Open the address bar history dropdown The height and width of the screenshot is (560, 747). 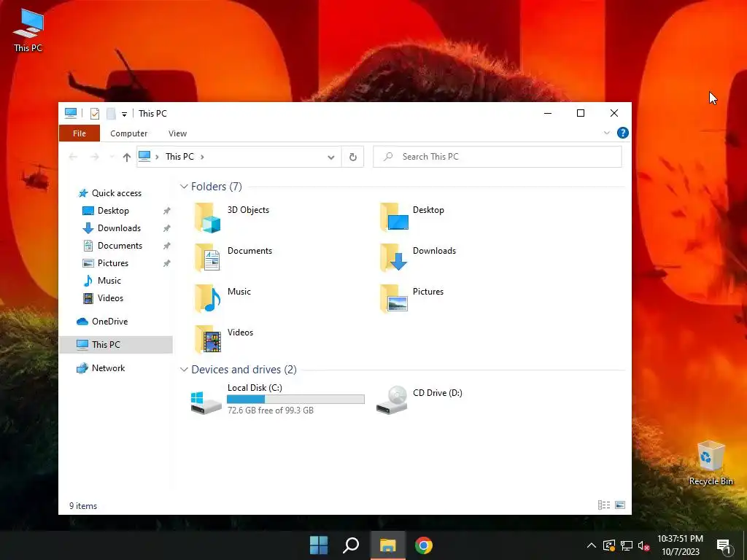pos(330,157)
